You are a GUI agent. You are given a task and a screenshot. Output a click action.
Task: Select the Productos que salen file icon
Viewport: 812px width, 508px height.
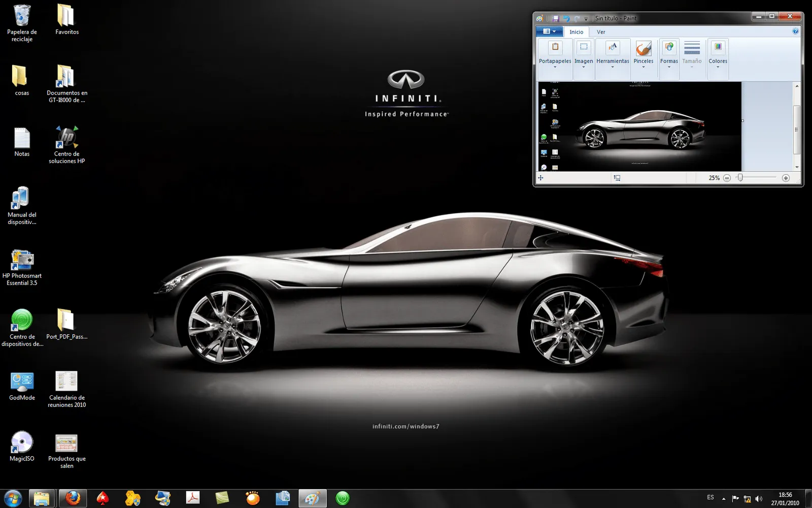67,451
